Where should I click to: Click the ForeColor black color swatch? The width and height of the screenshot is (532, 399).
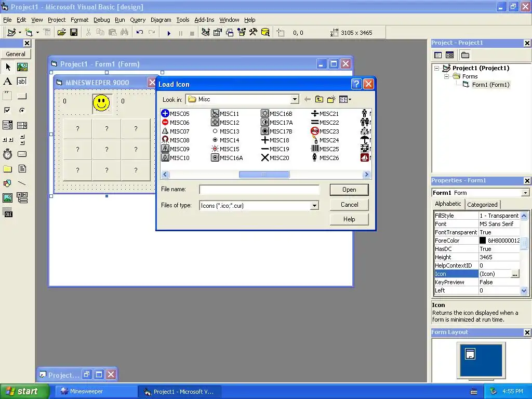483,241
